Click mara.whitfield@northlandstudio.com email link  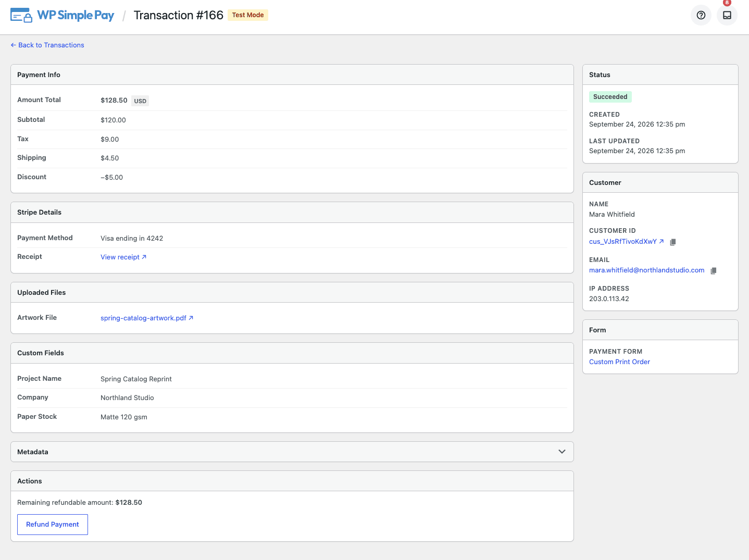[647, 270]
